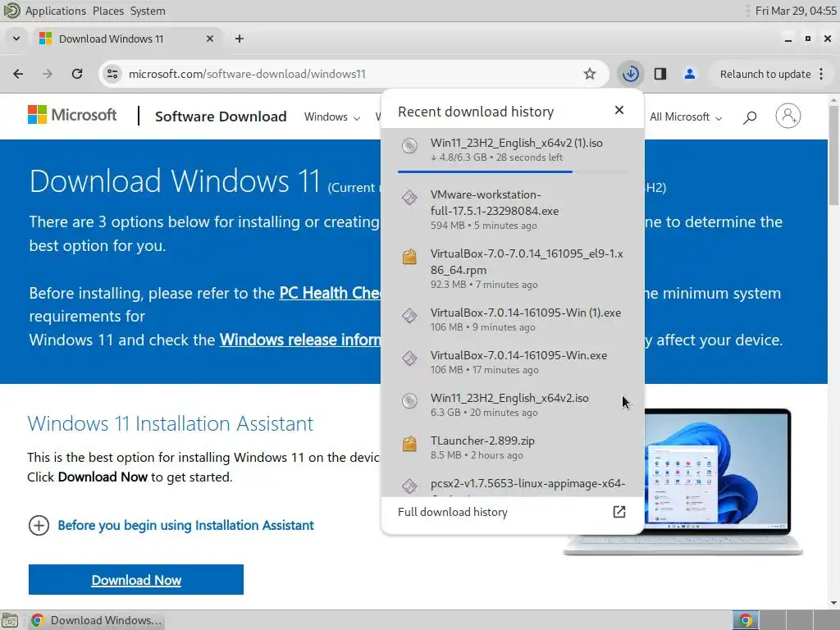840x630 pixels.
Task: Open pcsx2-v1.7.5653-linux-appimage entry
Action: point(512,484)
